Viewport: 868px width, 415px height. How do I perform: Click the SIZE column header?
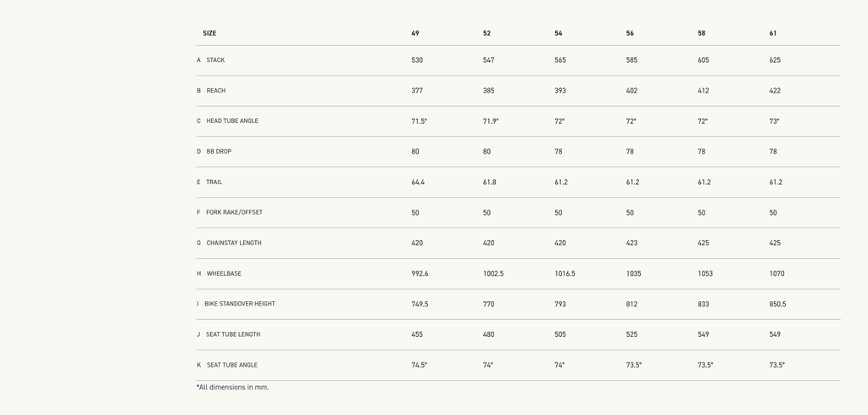[x=209, y=33]
